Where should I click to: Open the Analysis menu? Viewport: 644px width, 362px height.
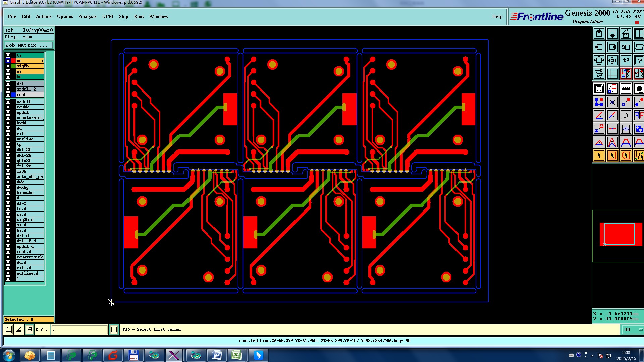tap(87, 16)
